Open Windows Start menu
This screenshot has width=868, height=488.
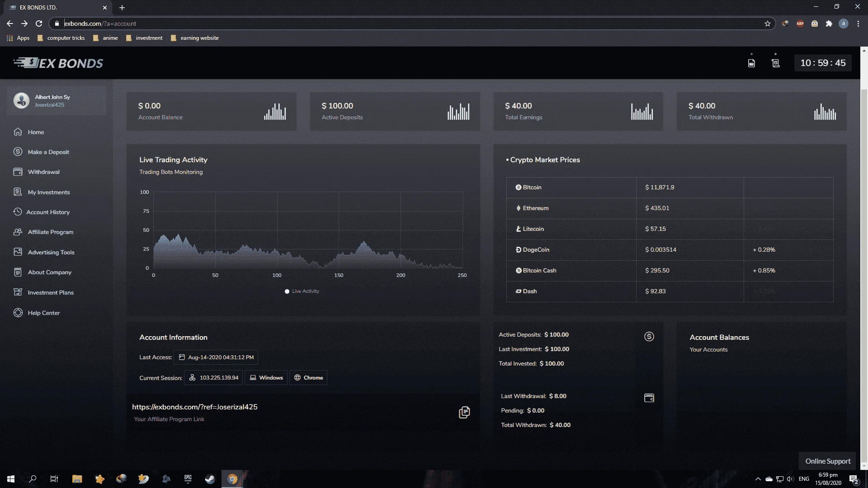11,479
